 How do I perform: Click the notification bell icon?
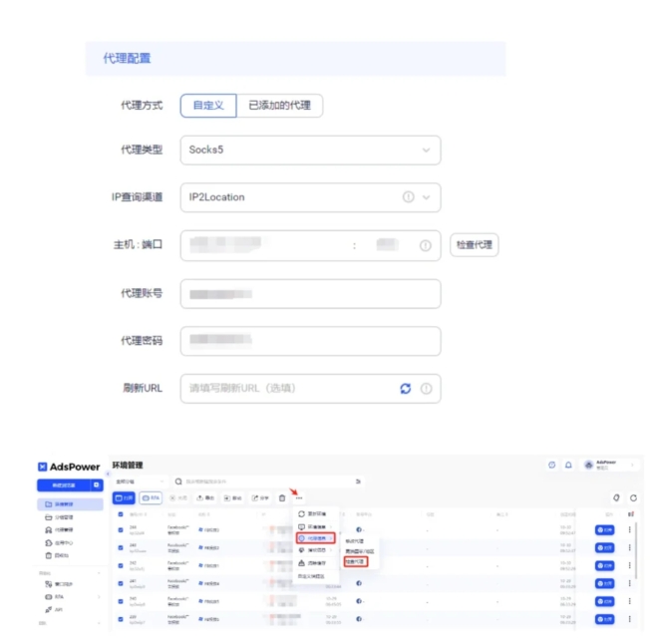568,465
